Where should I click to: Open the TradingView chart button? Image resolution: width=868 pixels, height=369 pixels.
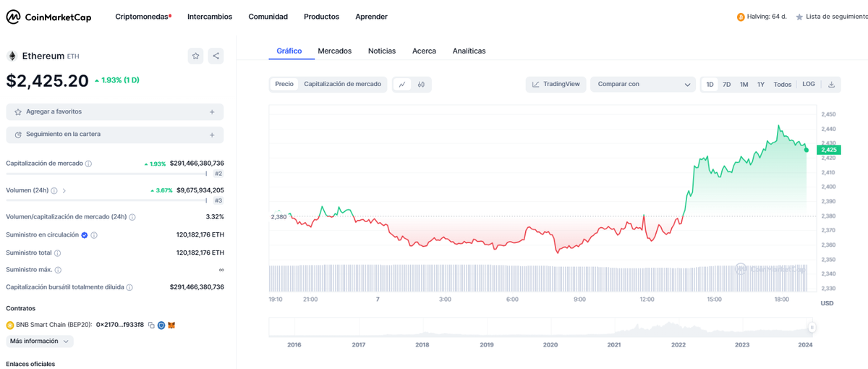coord(556,85)
